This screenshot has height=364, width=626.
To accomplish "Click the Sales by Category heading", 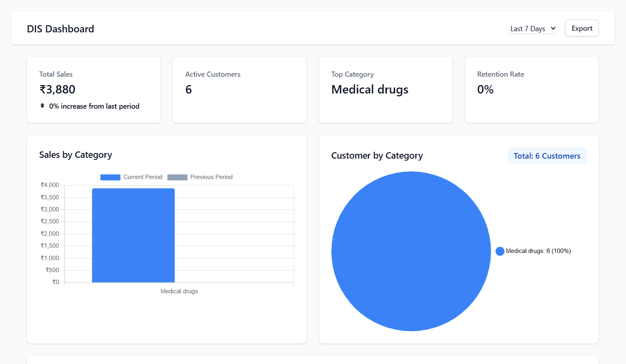I will click(x=76, y=155).
